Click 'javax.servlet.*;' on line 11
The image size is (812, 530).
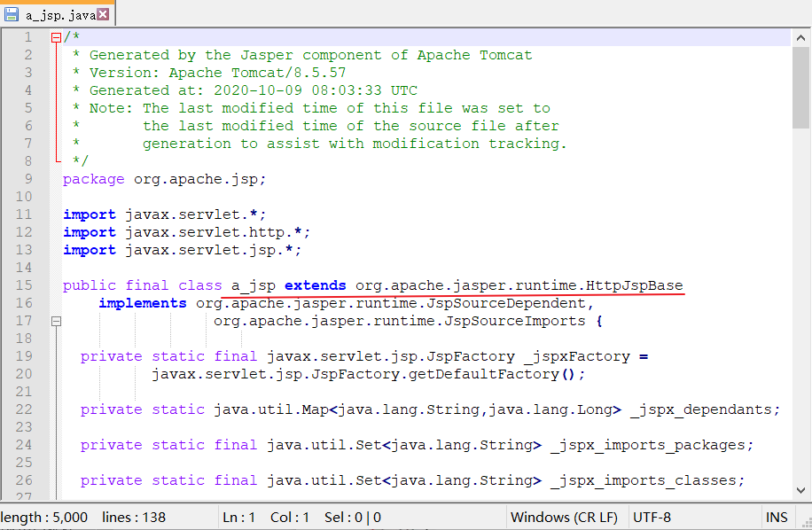click(195, 214)
